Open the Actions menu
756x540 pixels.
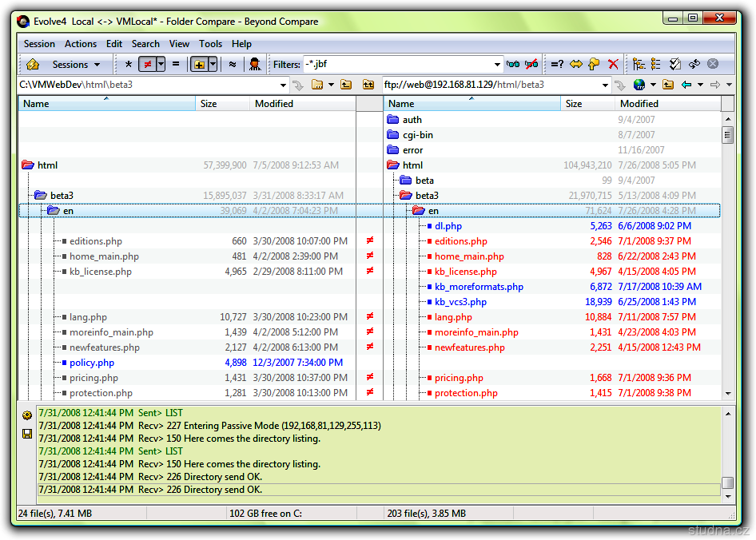coord(81,44)
